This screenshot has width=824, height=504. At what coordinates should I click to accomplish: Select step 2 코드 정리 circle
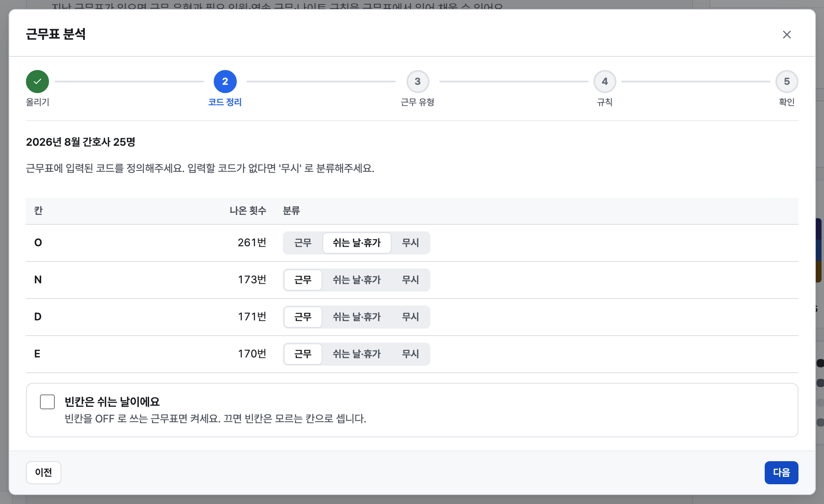point(225,82)
